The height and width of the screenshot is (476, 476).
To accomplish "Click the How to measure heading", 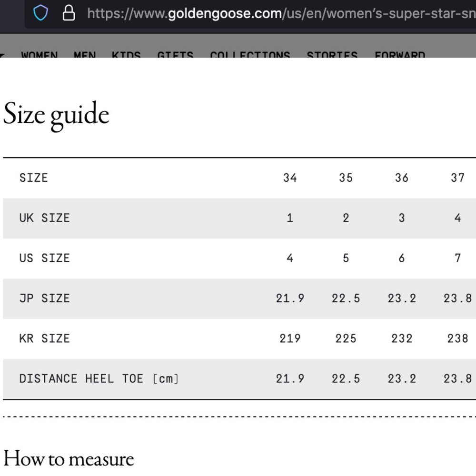I will tap(69, 459).
